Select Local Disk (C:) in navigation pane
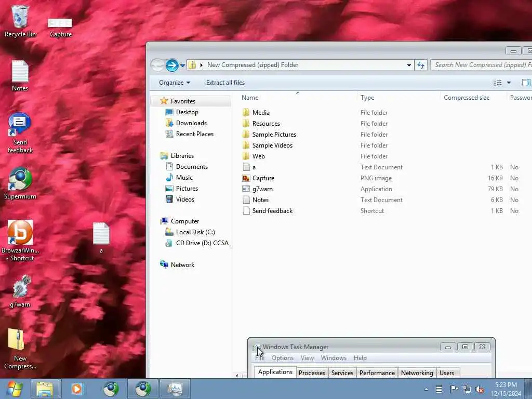Viewport: 532px width, 399px height. tap(195, 232)
